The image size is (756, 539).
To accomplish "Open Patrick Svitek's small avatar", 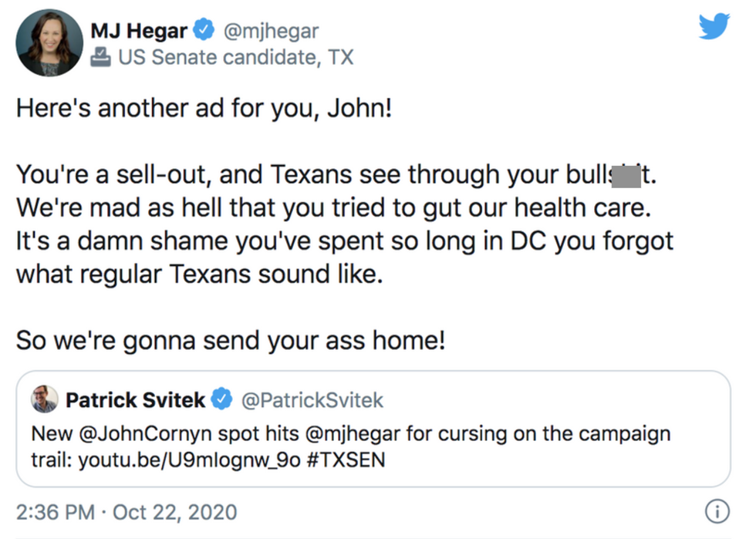I will point(44,399).
